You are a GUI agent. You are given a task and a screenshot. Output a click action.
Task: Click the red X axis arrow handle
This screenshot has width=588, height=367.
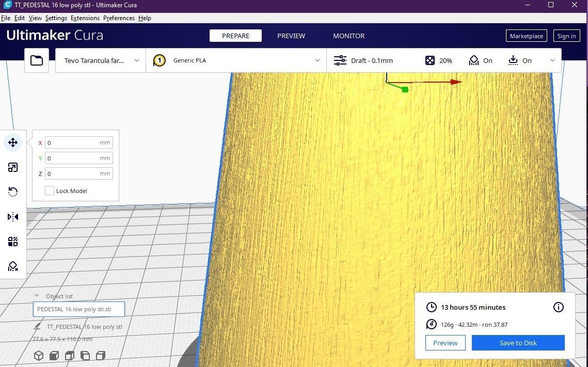[456, 82]
